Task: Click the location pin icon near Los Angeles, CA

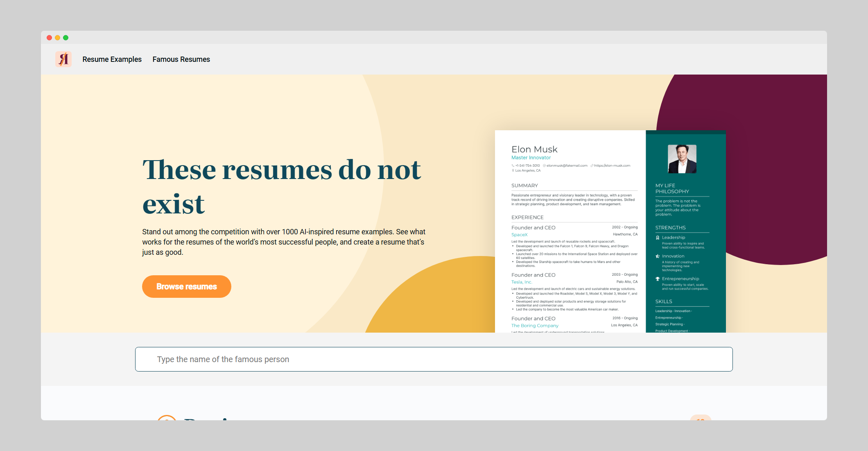Action: 513,170
